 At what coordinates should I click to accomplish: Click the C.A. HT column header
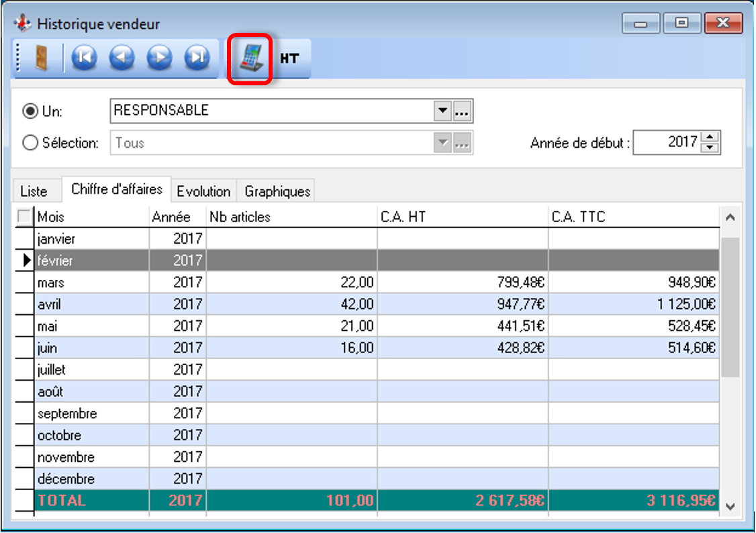[463, 217]
